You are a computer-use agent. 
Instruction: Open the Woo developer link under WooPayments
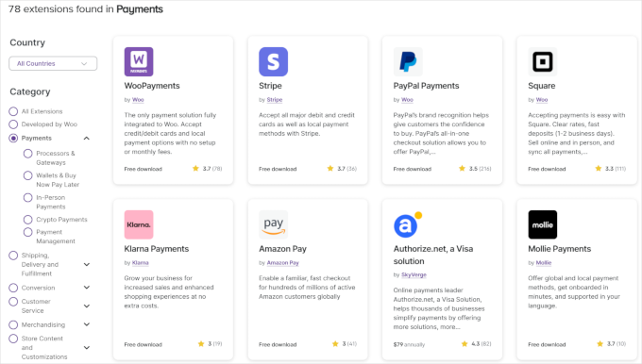pos(138,100)
